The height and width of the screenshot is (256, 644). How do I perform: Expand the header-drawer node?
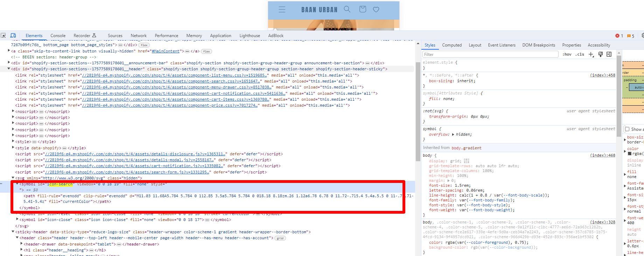22,244
